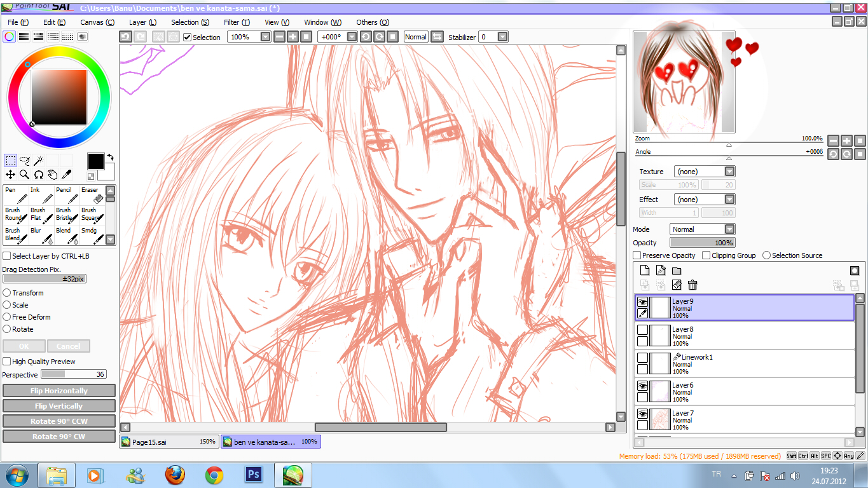The image size is (868, 488).
Task: Open the canvas zoom percentage dropdown
Action: 266,37
